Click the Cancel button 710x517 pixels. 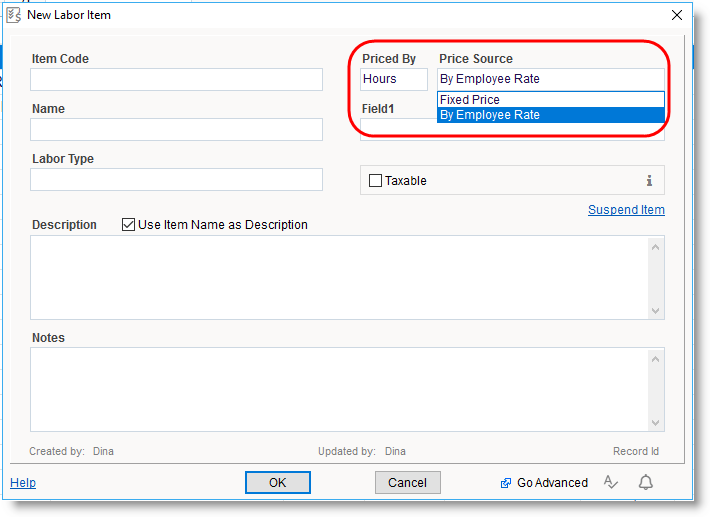tap(407, 483)
